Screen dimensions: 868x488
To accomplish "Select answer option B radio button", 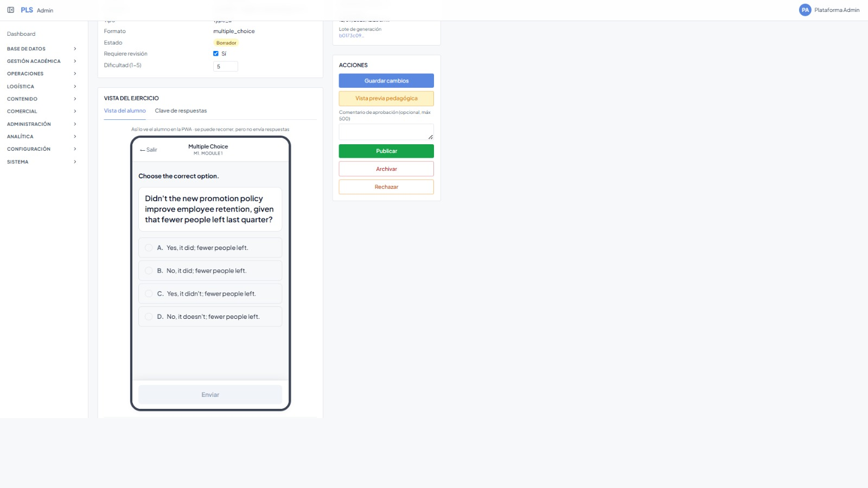I will point(149,271).
